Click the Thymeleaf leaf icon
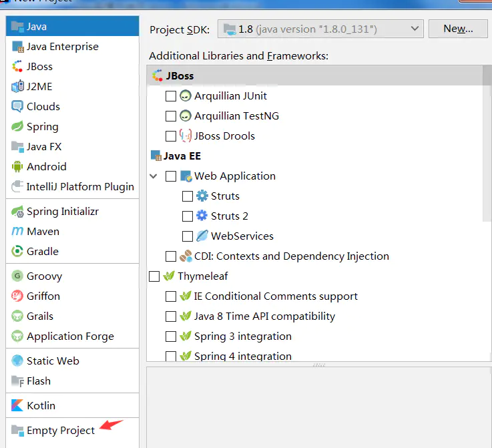The width and height of the screenshot is (492, 448). (169, 276)
